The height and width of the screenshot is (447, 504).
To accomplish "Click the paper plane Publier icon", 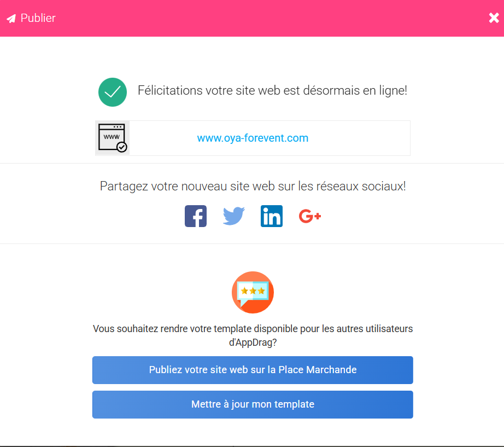I will (x=11, y=19).
